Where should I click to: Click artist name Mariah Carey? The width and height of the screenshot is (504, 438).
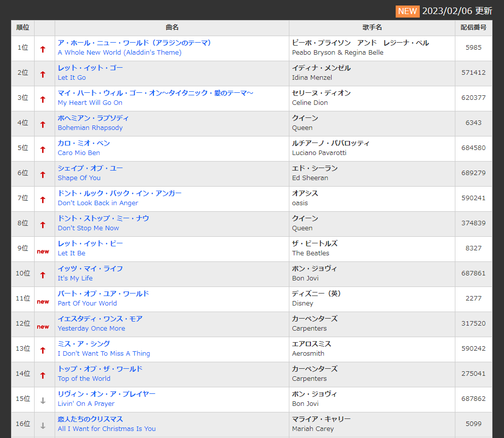click(x=313, y=428)
